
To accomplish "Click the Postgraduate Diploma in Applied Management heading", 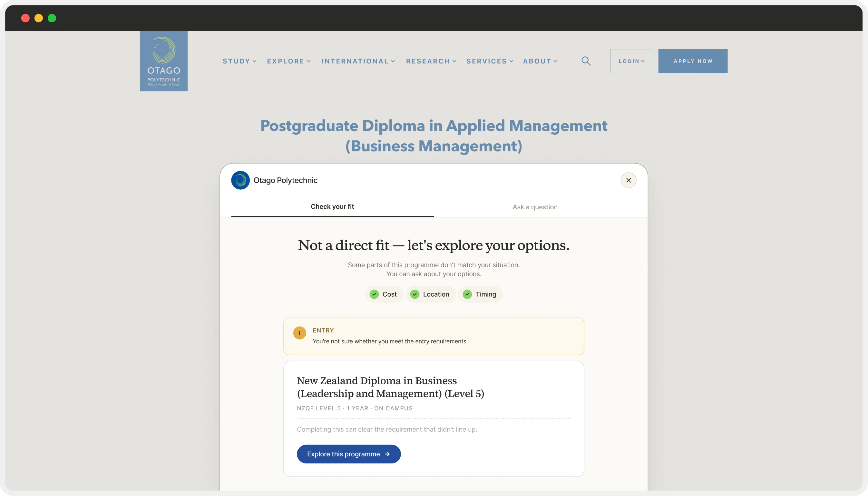I will coord(434,136).
